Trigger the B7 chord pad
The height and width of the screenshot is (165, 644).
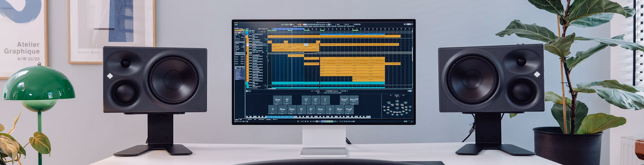point(287,100)
